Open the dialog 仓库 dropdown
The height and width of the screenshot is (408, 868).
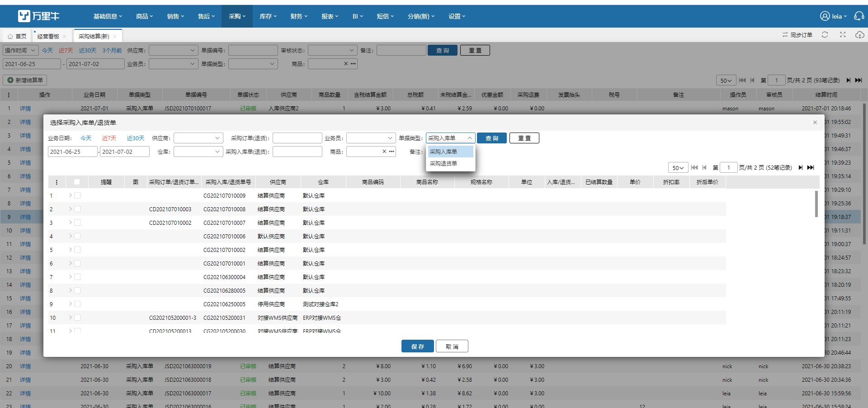[198, 152]
